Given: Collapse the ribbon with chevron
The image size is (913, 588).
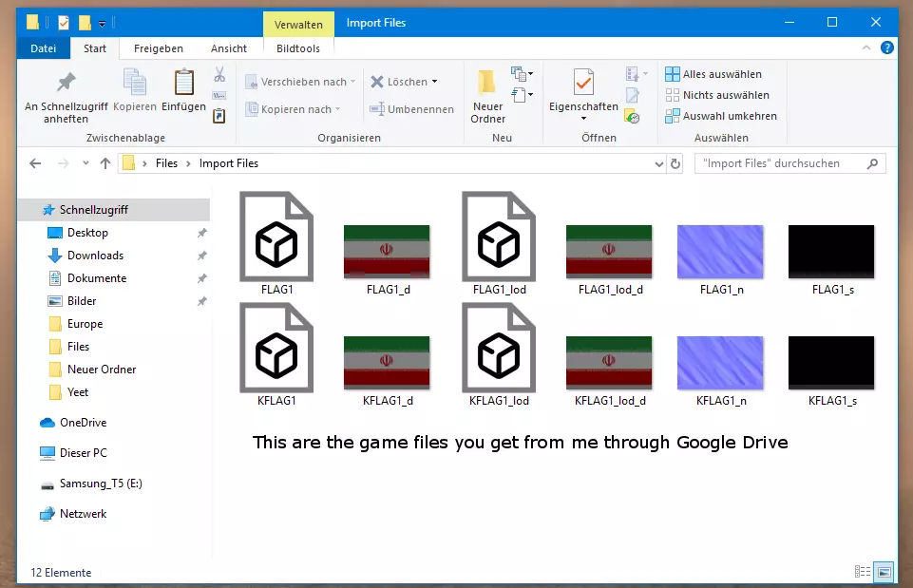Looking at the screenshot, I should [866, 47].
